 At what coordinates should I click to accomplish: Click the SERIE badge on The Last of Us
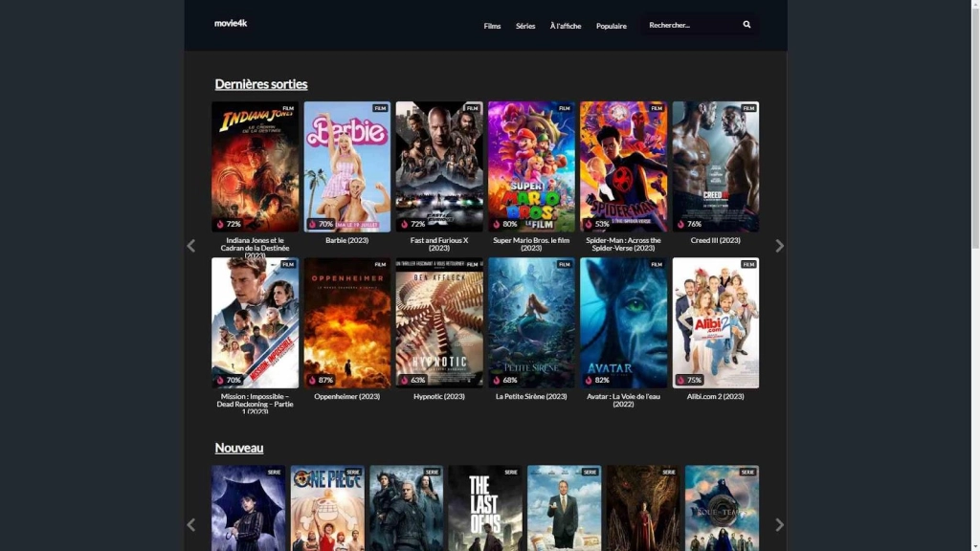coord(511,472)
